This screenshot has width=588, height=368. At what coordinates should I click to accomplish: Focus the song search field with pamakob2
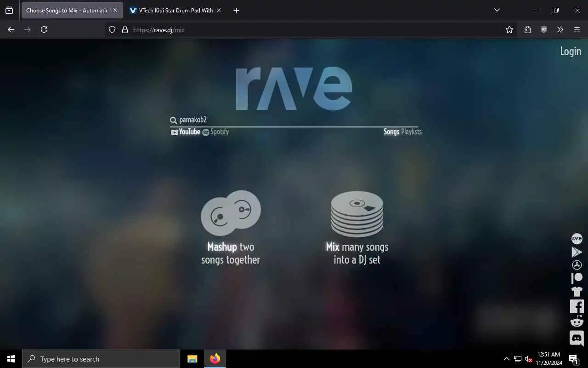(x=294, y=120)
